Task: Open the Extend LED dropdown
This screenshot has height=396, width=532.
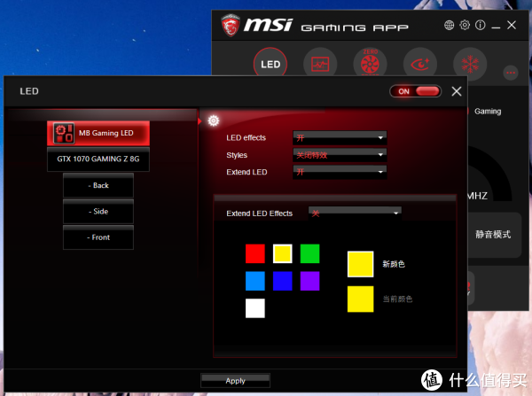Action: click(340, 172)
